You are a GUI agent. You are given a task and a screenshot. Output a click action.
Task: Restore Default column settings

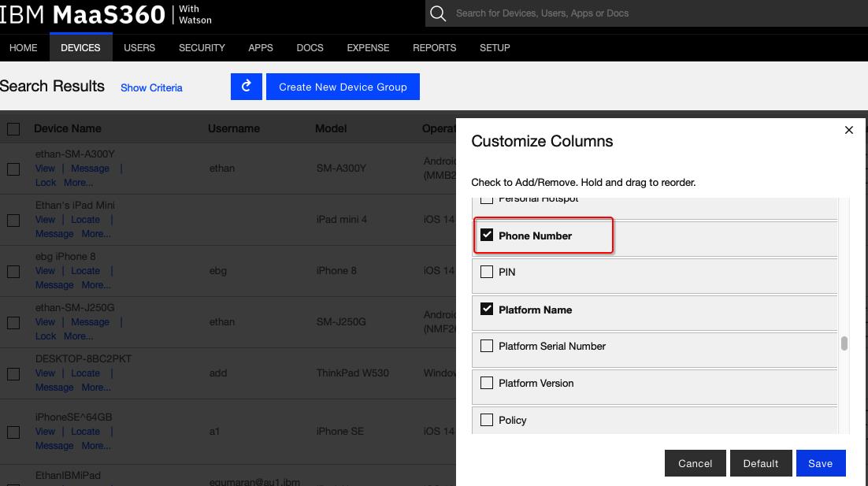761,463
